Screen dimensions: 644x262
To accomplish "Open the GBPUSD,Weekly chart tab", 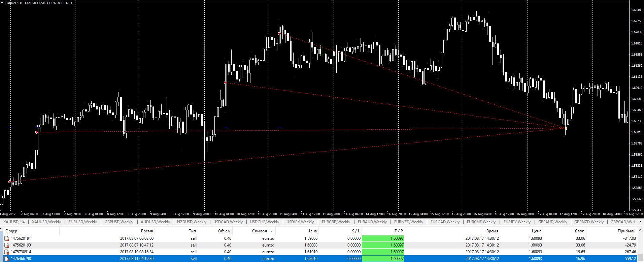I will 119,222.
